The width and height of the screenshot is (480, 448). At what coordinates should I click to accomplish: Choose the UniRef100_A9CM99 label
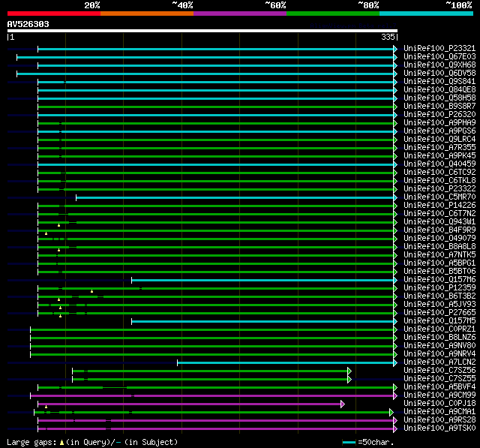(x=439, y=395)
